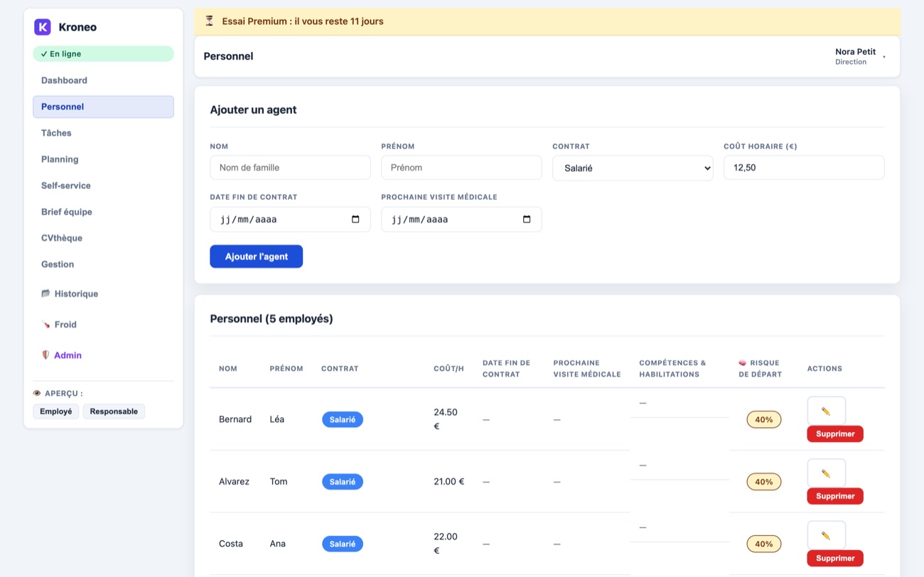Select Personnel in the sidebar
This screenshot has height=577, width=924.
103,107
